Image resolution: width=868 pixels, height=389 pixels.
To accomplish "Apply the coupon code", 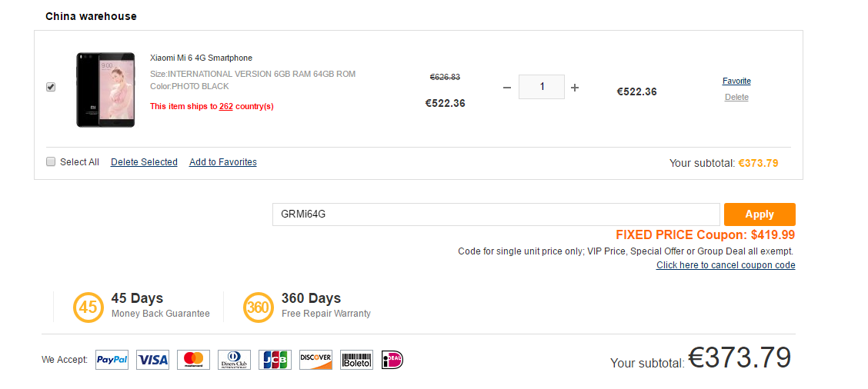I will click(759, 214).
